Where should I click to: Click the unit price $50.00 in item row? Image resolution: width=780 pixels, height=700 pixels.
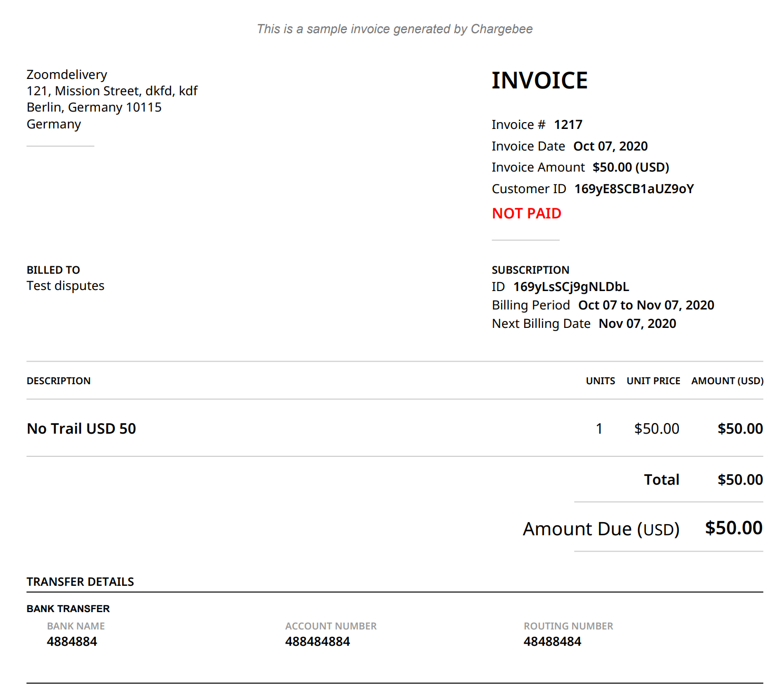[x=656, y=429]
